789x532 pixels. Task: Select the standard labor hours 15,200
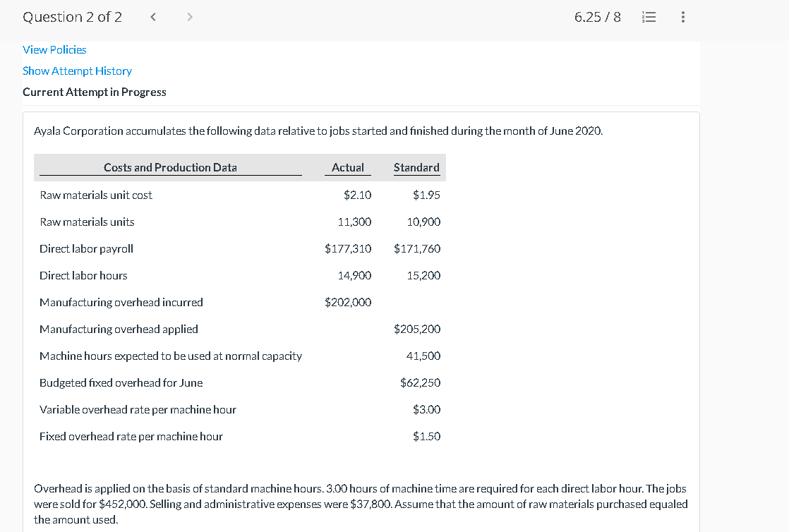(423, 276)
